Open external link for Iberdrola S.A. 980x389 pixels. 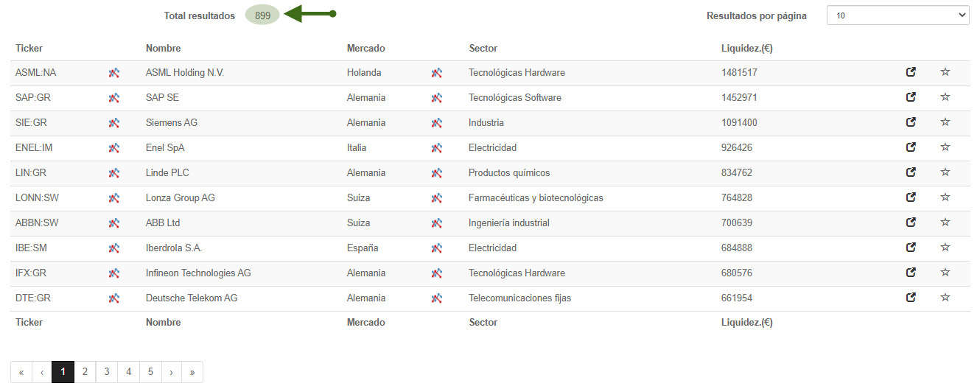click(x=911, y=248)
